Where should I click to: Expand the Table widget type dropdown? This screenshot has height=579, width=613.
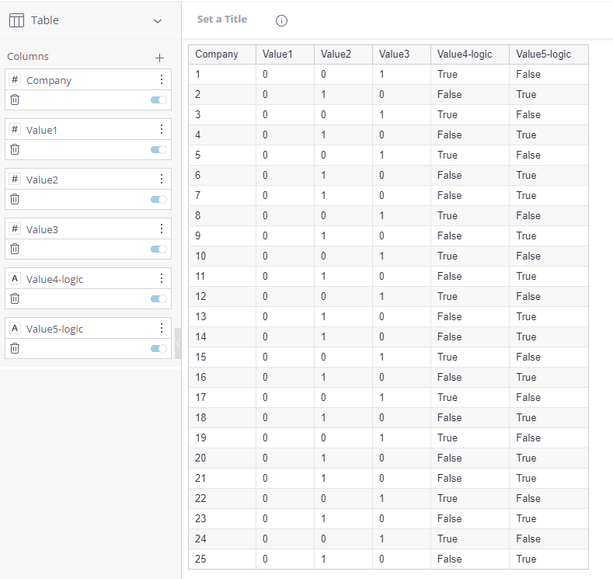[157, 21]
